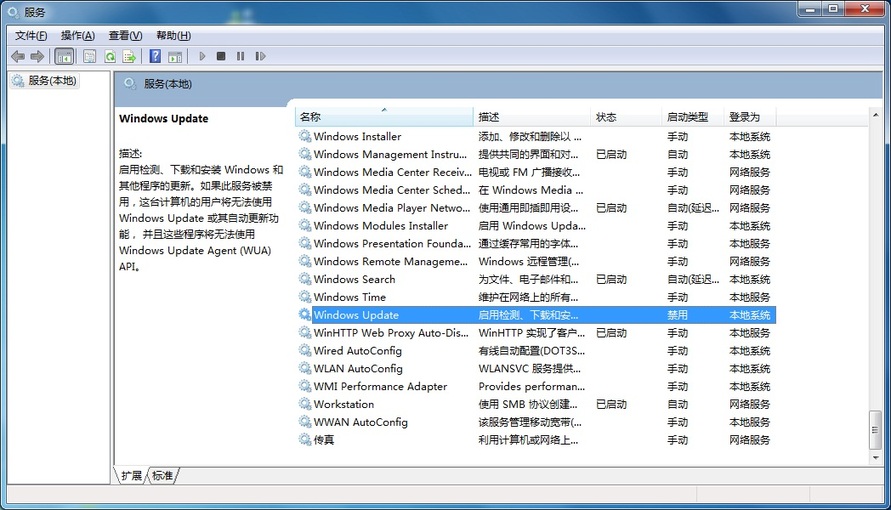Select the Workstation service name
891x510 pixels.
[344, 404]
